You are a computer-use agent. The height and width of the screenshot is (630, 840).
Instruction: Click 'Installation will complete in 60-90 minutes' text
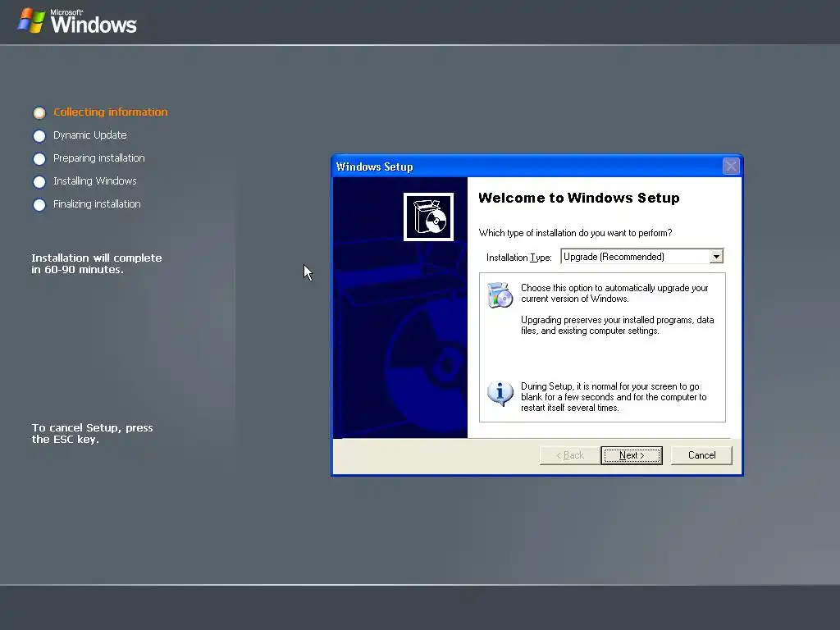pos(97,263)
